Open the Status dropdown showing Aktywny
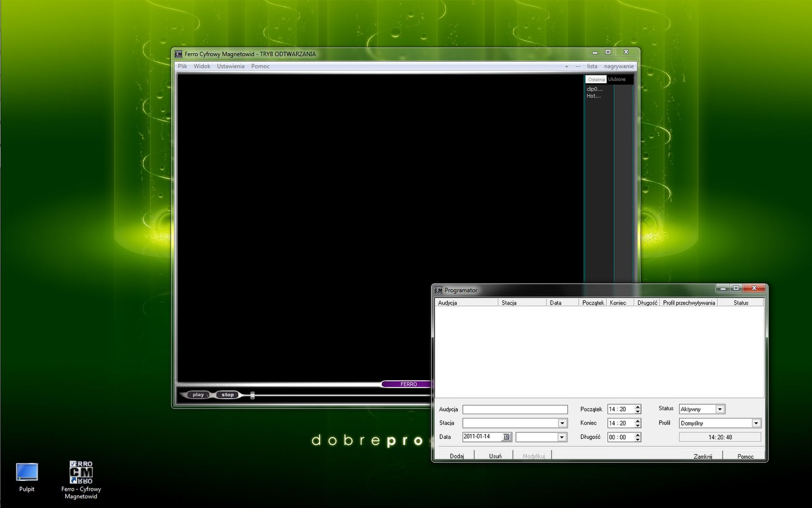 720,409
